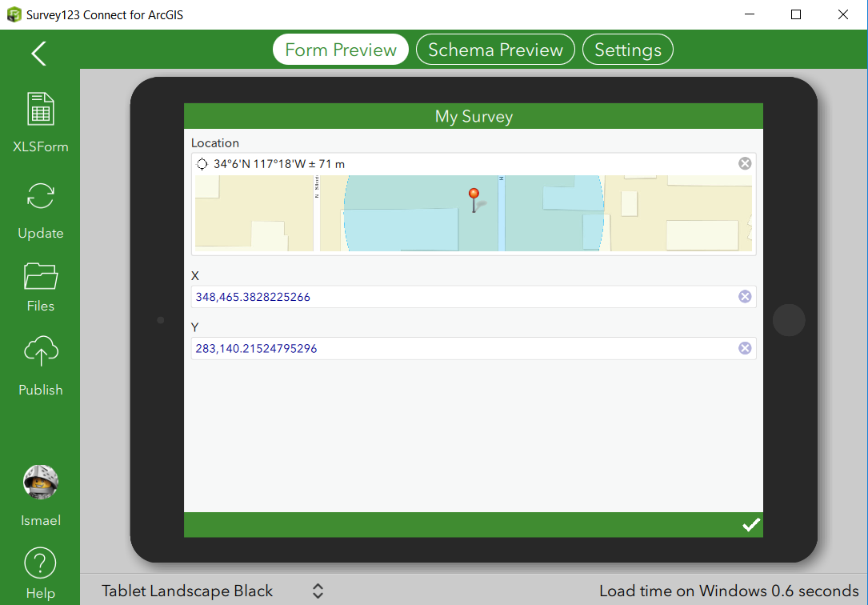
Task: Click the tablet home button
Action: 789,320
